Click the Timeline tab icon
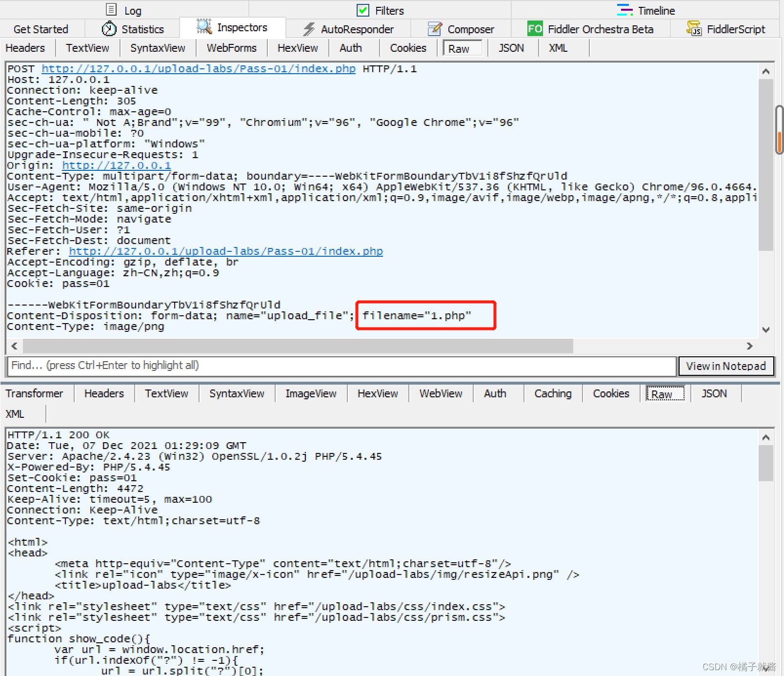 (x=625, y=10)
